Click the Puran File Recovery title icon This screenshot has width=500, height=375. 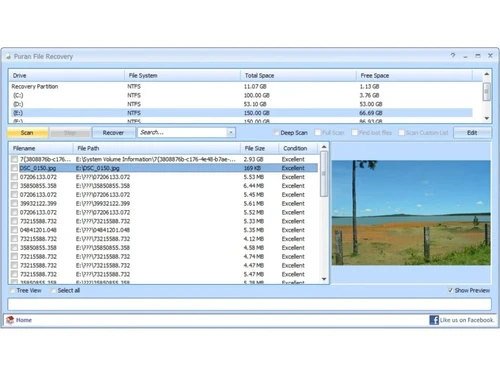pyautogui.click(x=8, y=57)
